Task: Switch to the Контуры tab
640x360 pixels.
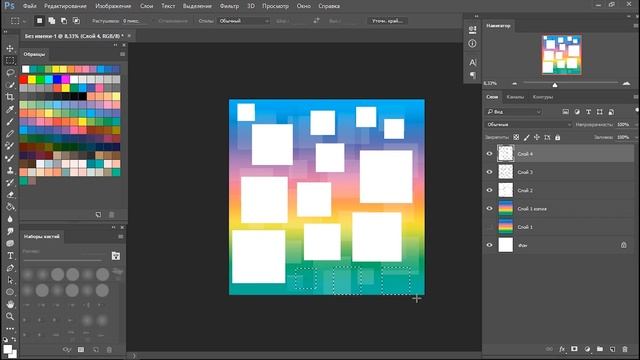Action: 543,97
